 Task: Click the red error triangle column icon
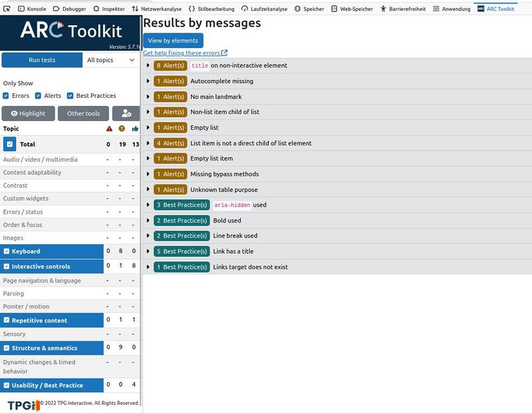click(109, 128)
